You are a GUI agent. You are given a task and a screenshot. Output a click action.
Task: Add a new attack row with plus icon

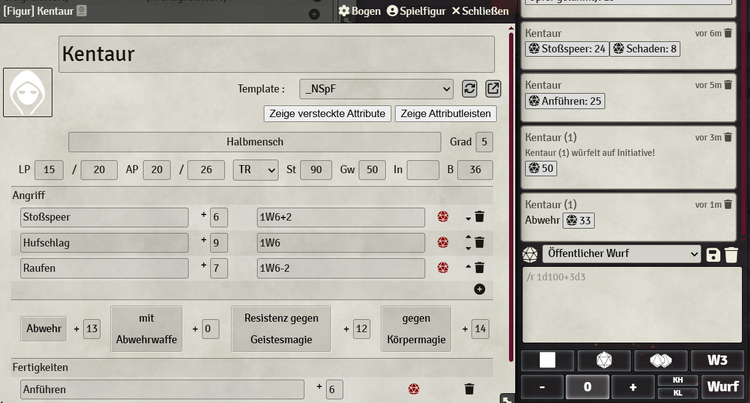click(x=479, y=289)
